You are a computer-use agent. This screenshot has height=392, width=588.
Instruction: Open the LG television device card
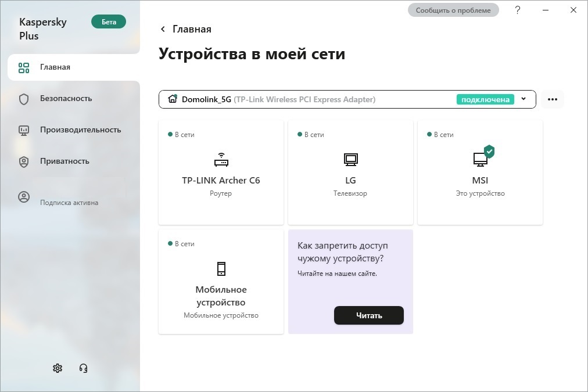coord(350,172)
